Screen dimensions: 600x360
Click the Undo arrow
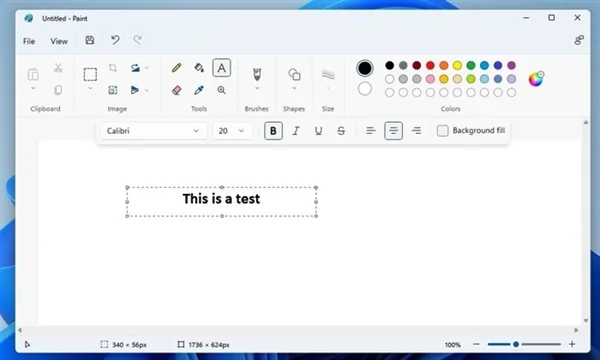[x=115, y=40]
